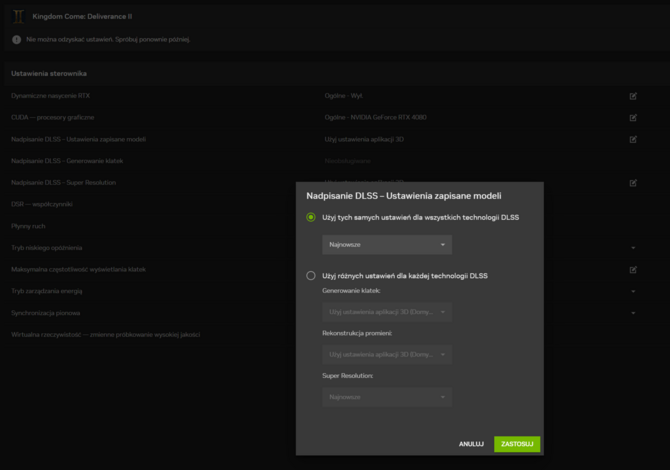Click the Użyj ustawienia aplikacji 3D value
Viewport: 670px width, 470px height.
click(364, 139)
